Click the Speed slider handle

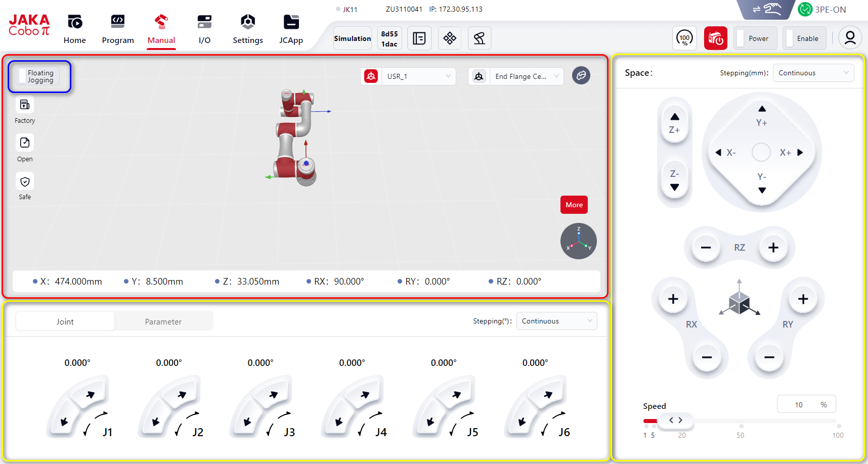click(x=675, y=420)
